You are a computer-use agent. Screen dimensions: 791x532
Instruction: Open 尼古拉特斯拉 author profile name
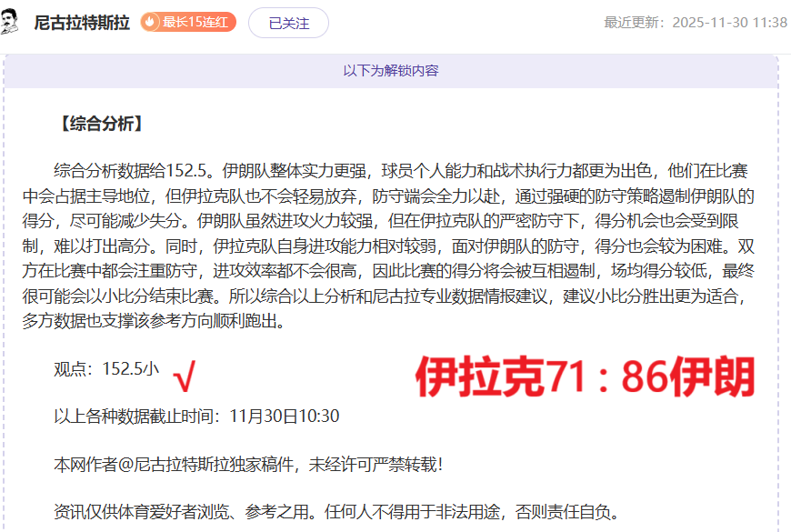[x=81, y=23]
